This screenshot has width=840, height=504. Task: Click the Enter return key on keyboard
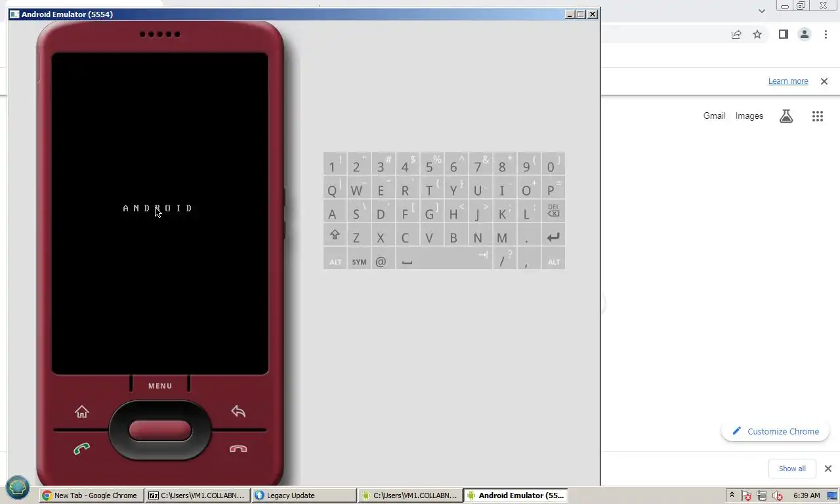(x=553, y=236)
